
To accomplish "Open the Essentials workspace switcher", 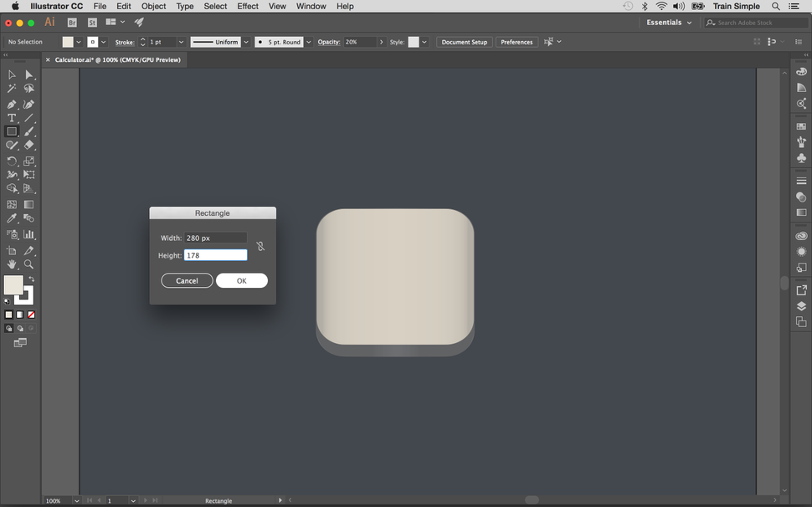I will (668, 23).
